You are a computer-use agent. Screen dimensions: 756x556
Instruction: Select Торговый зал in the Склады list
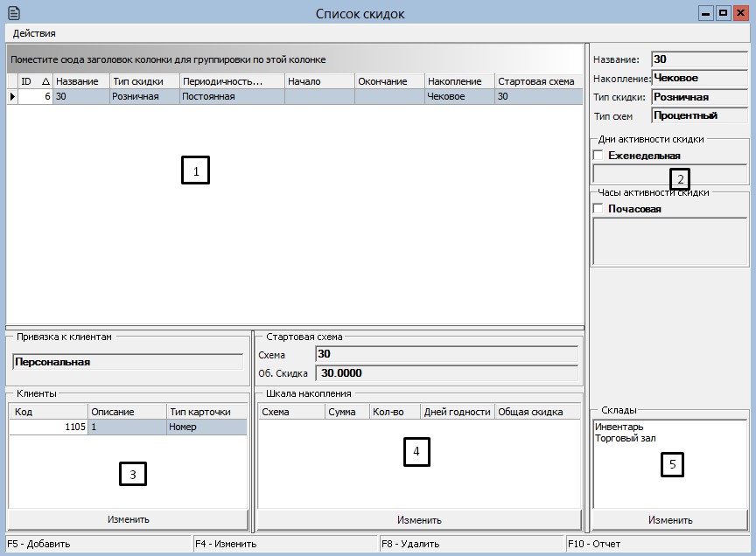tap(625, 439)
